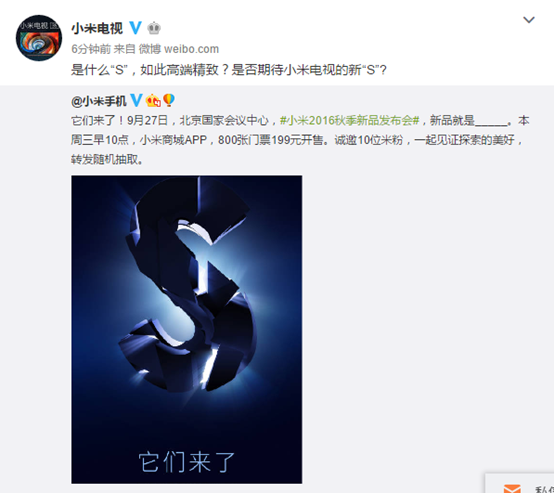Click the 转发随机抽取 line of the repost
This screenshot has height=493, width=554.
(x=107, y=159)
